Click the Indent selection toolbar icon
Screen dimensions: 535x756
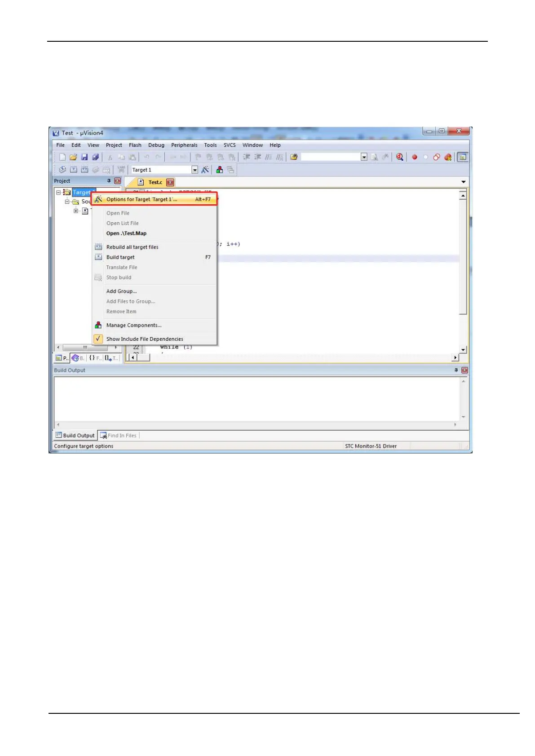pos(247,157)
